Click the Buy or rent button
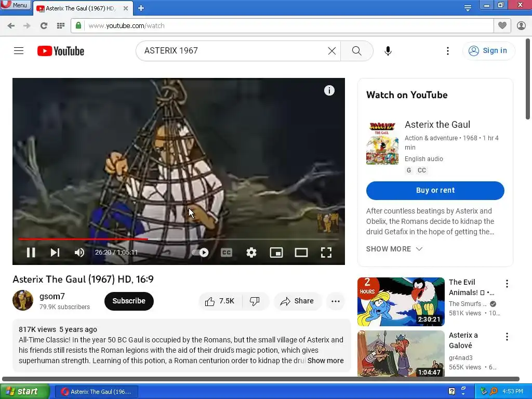Image resolution: width=532 pixels, height=399 pixels. (435, 190)
